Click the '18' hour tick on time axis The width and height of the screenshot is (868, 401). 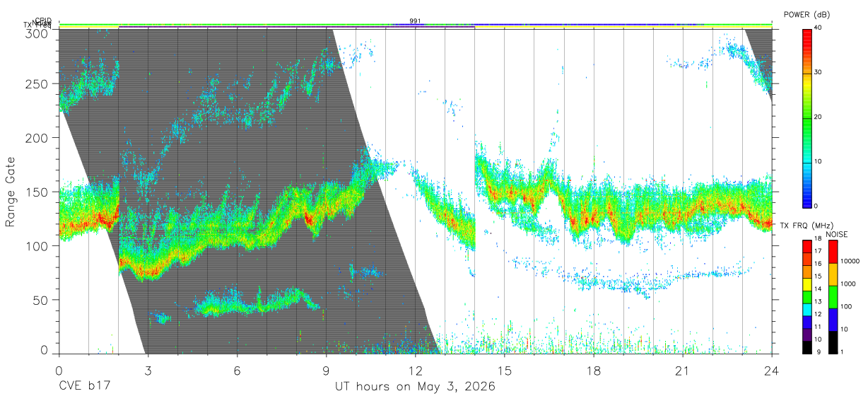593,371
